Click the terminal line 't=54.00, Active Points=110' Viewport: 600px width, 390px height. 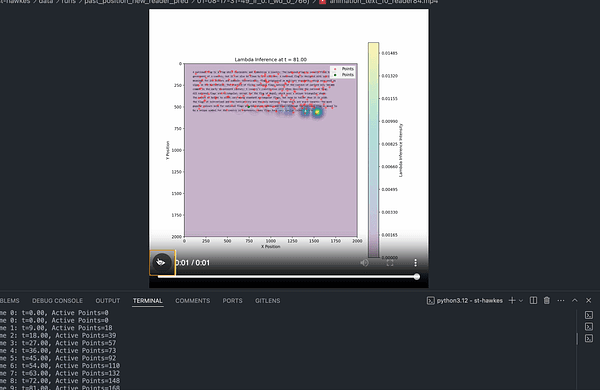[x=71, y=366]
